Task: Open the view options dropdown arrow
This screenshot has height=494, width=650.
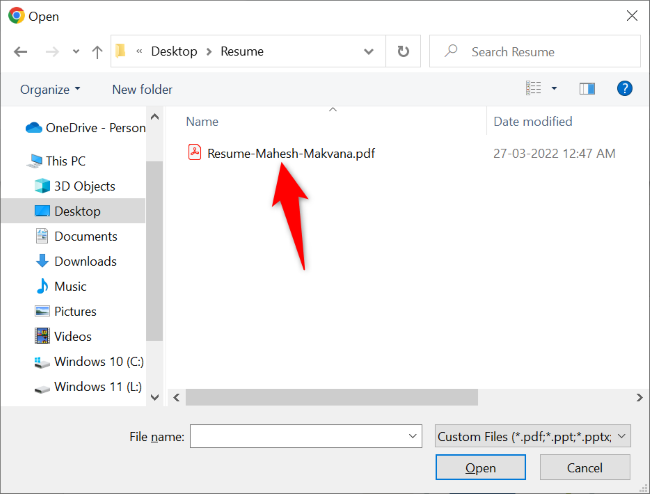Action: tap(554, 88)
